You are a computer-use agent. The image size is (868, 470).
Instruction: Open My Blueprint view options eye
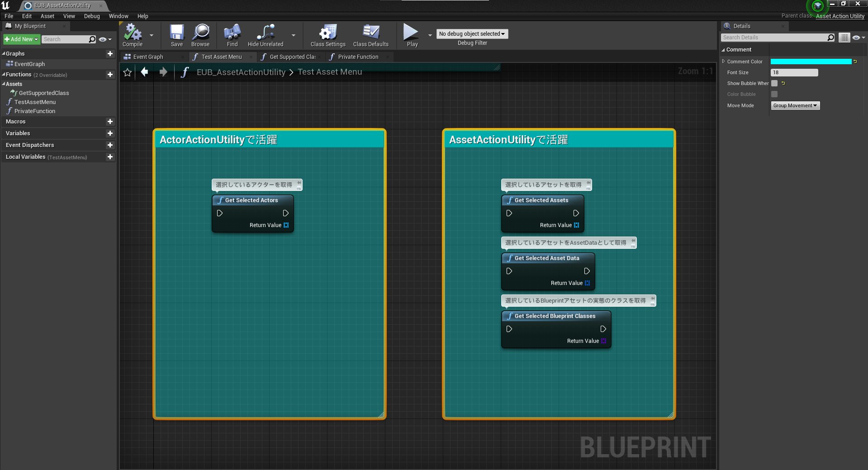click(x=105, y=39)
